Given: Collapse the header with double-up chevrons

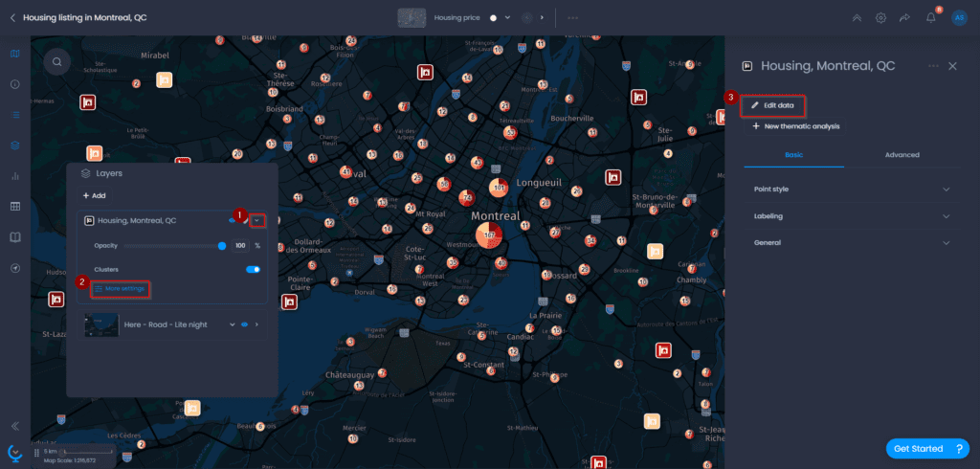Looking at the screenshot, I should pyautogui.click(x=857, y=17).
